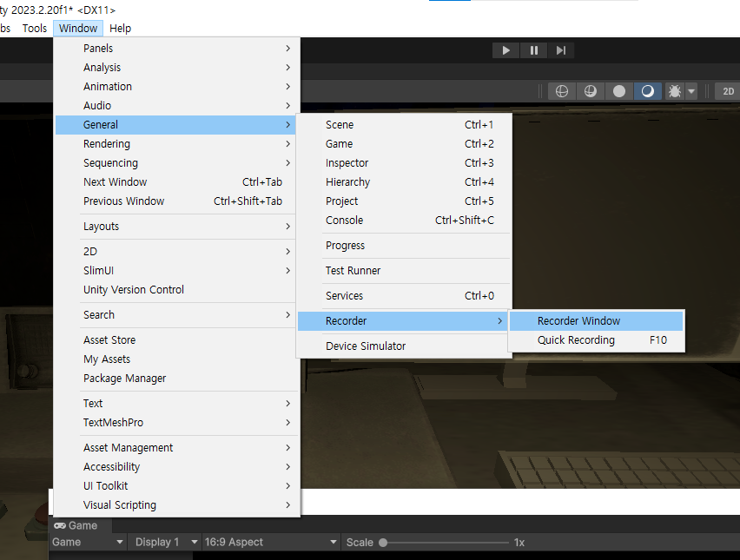Open the Progress window entry
740x560 pixels.
coord(404,246)
